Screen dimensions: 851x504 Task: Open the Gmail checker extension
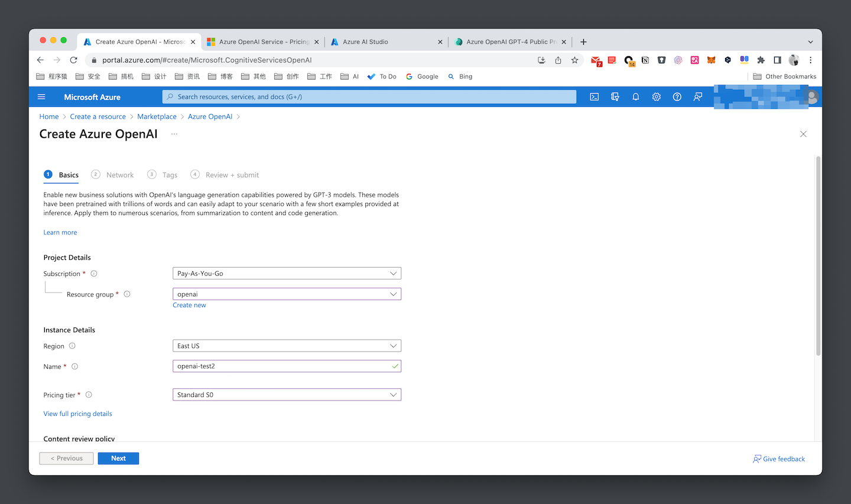point(596,60)
